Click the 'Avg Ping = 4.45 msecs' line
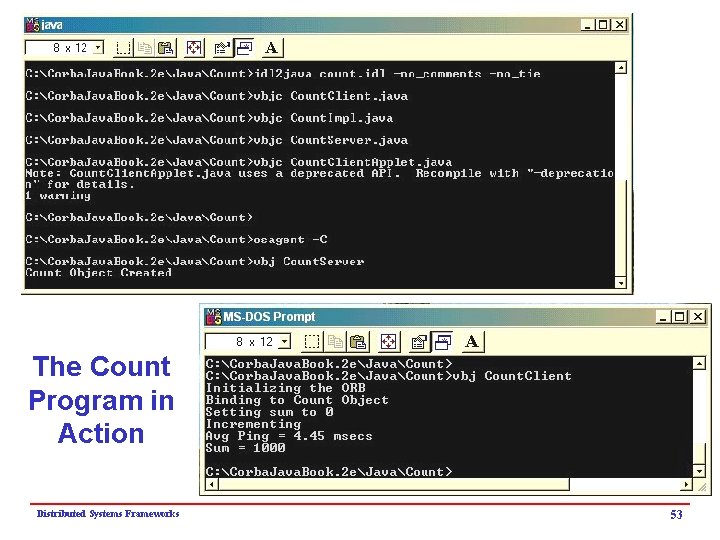The width and height of the screenshot is (720, 540). 289,436
